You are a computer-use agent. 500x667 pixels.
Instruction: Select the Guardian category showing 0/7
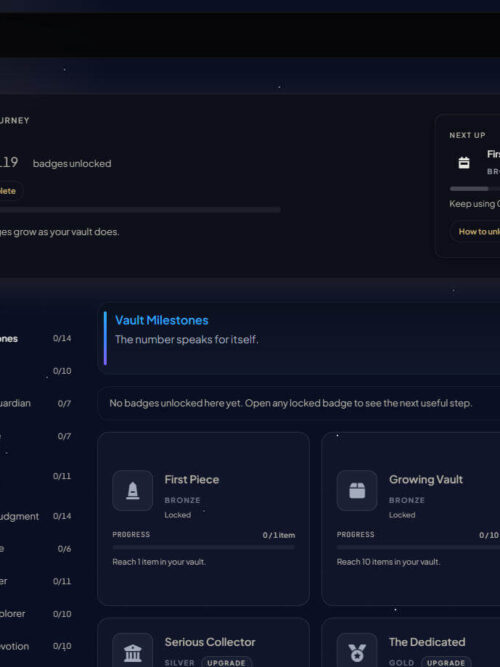tap(35, 403)
